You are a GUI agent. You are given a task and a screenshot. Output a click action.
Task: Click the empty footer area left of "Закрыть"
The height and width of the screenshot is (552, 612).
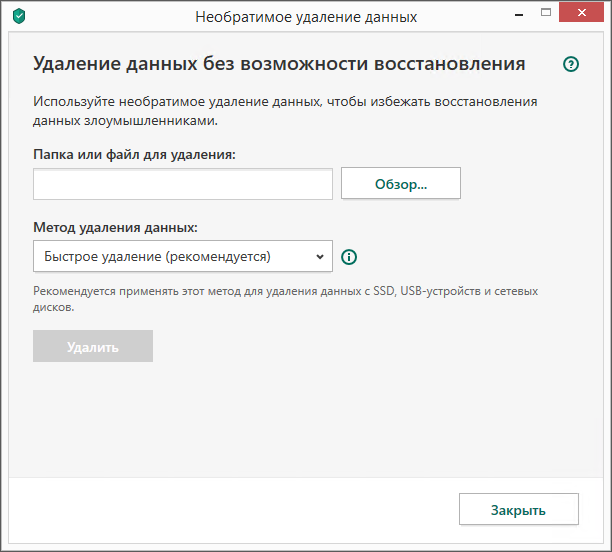(230, 509)
